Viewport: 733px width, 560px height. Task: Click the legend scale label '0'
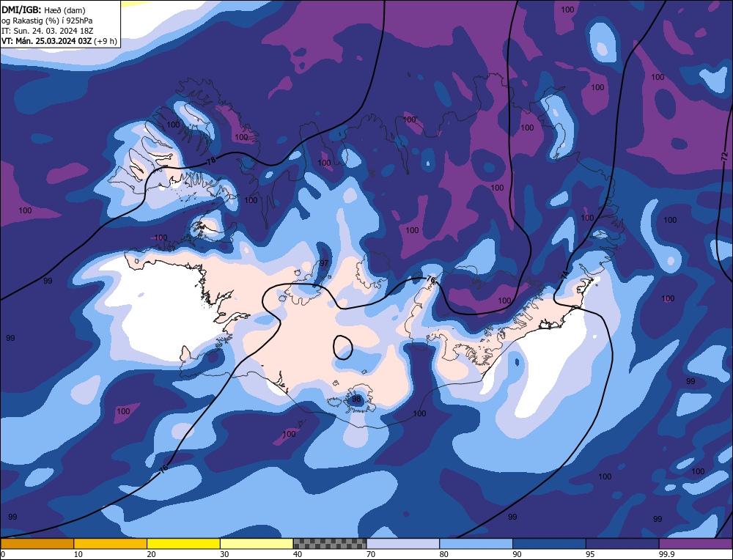point(3,554)
